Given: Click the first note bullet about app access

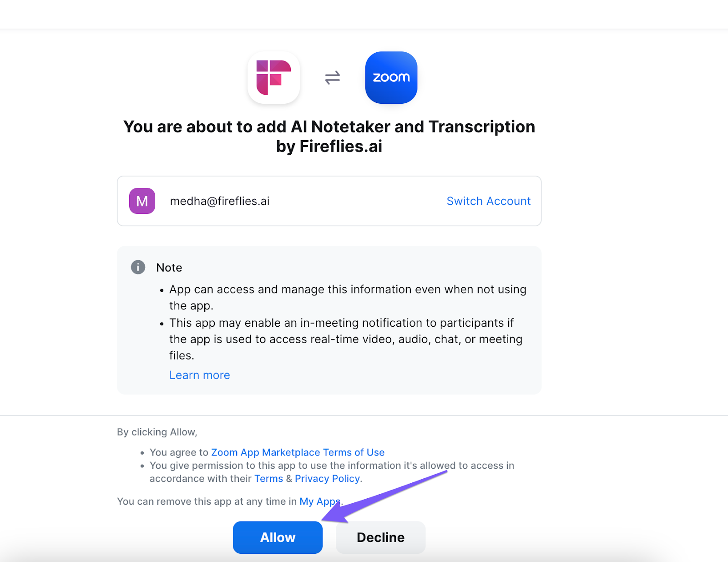Looking at the screenshot, I should [x=348, y=298].
